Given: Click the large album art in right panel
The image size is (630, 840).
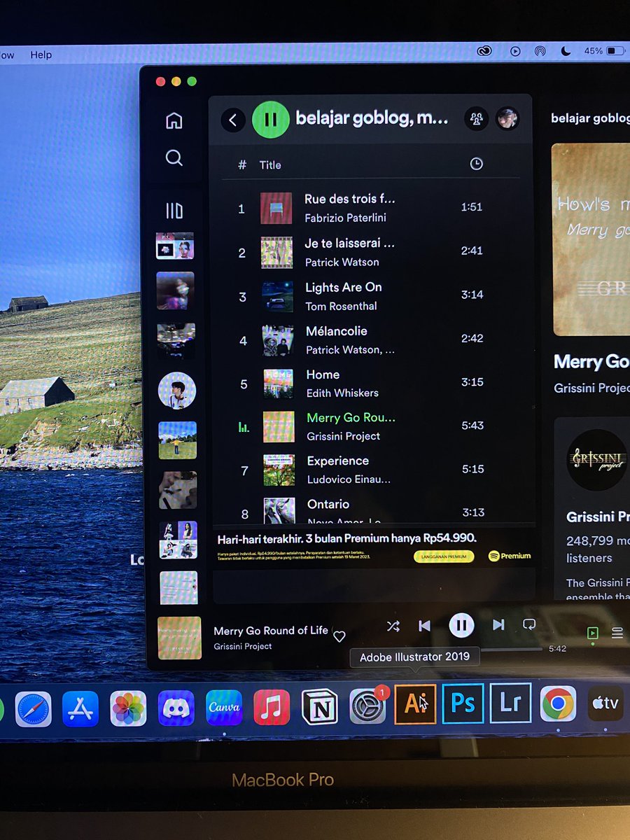Looking at the screenshot, I should (591, 239).
